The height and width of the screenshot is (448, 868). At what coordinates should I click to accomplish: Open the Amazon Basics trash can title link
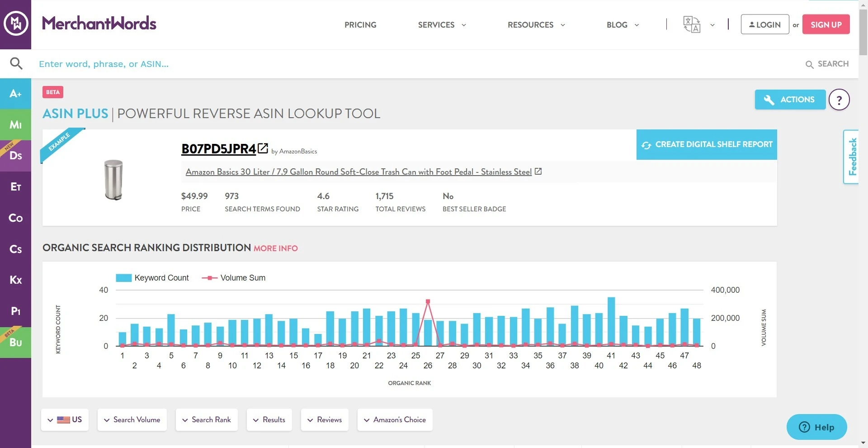point(359,172)
